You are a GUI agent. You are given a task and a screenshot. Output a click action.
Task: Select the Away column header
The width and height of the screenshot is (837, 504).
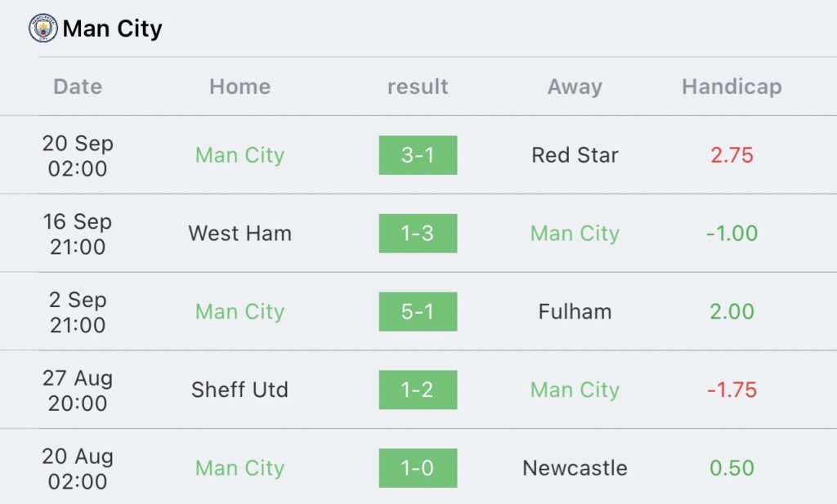(575, 87)
